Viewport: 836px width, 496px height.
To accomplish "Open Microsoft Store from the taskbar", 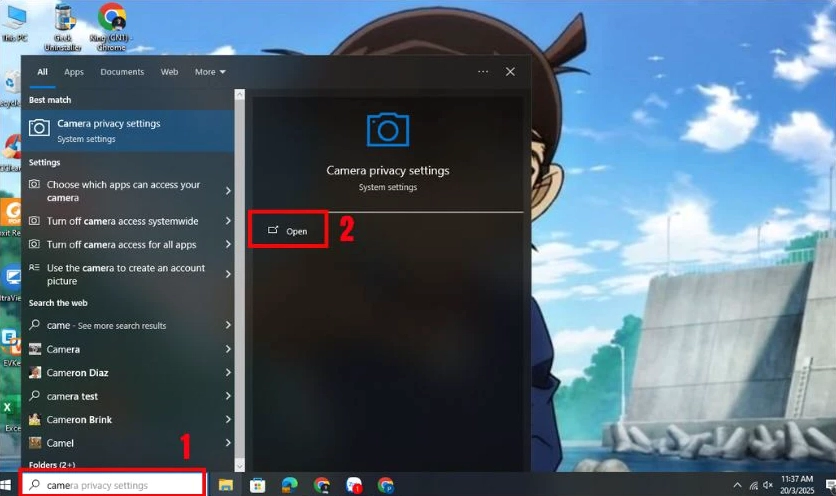I will point(258,485).
